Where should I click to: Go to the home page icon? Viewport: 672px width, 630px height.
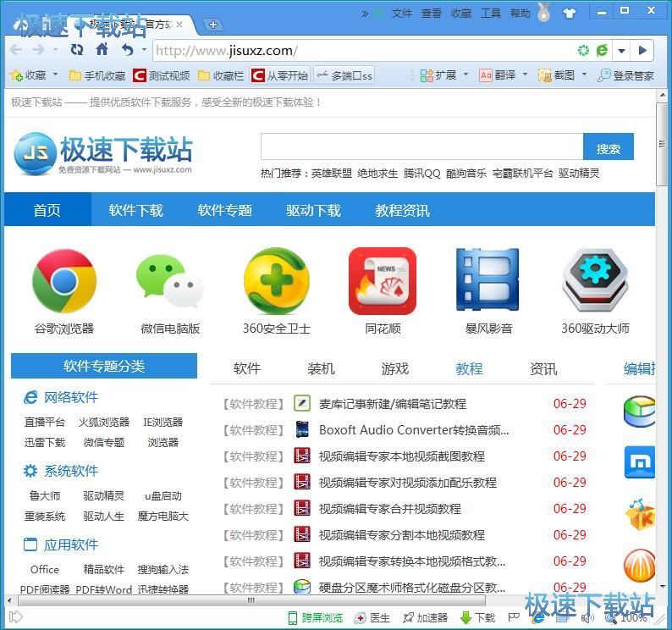click(102, 49)
